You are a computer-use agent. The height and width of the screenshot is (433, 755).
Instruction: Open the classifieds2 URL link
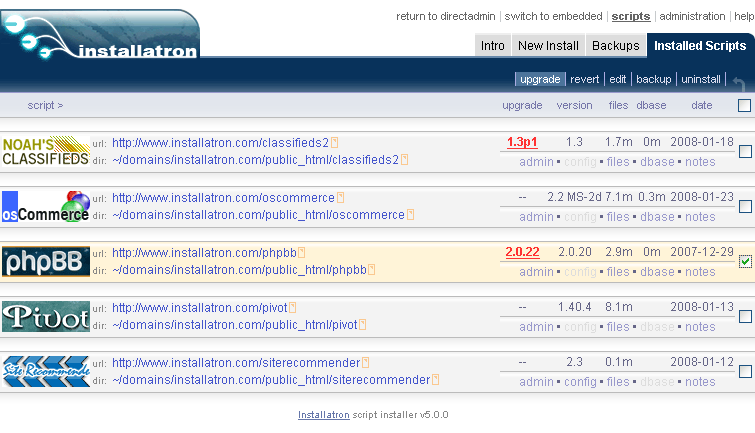(221, 143)
